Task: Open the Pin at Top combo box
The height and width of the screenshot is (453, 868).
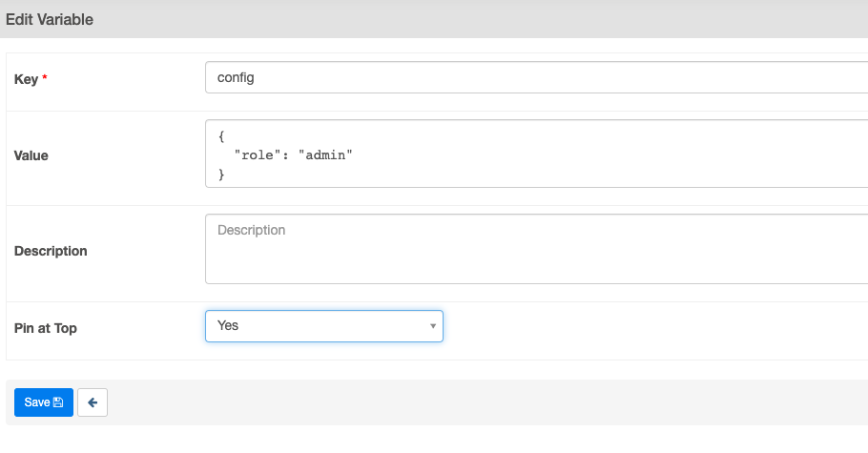Action: click(323, 326)
